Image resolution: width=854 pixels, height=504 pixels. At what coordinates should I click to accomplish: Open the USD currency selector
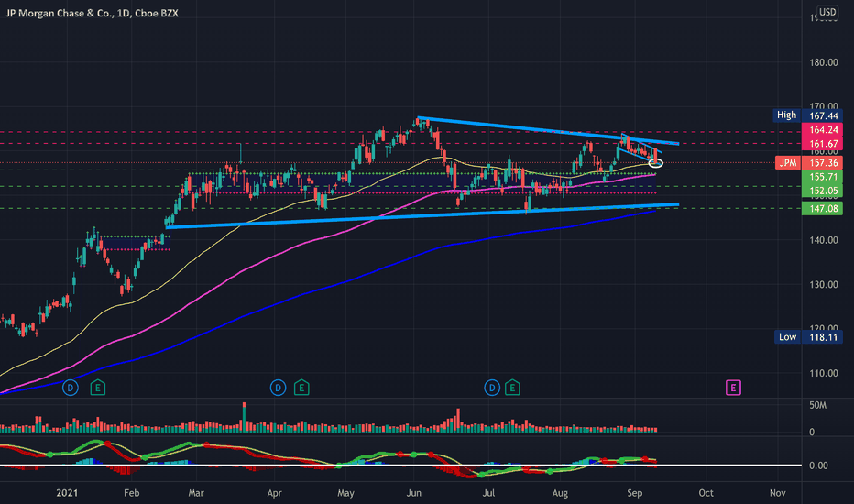pos(827,12)
